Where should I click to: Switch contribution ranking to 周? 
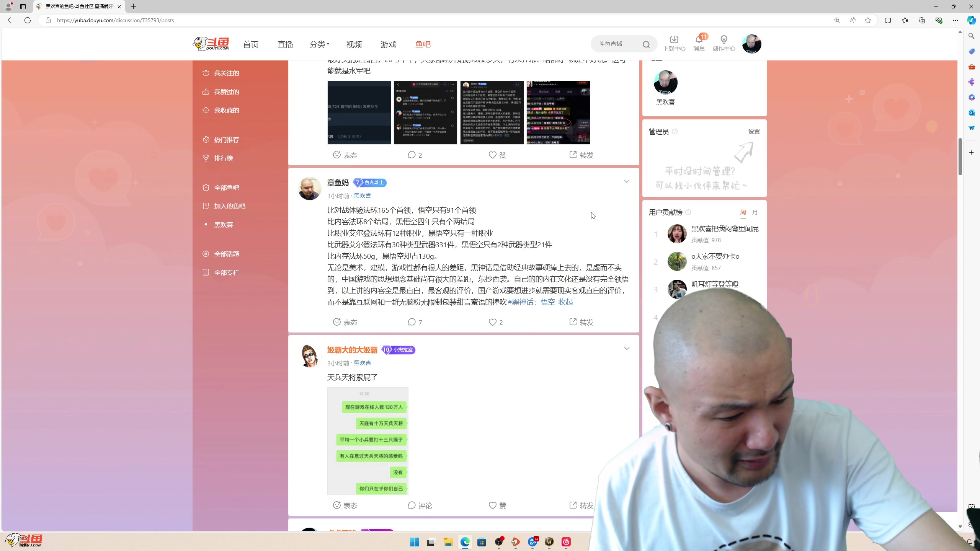pyautogui.click(x=743, y=212)
